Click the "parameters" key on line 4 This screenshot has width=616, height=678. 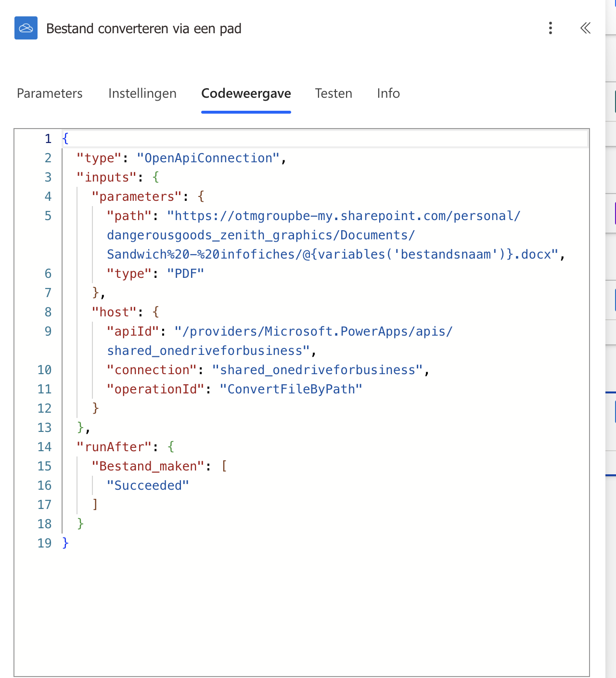pyautogui.click(x=137, y=197)
